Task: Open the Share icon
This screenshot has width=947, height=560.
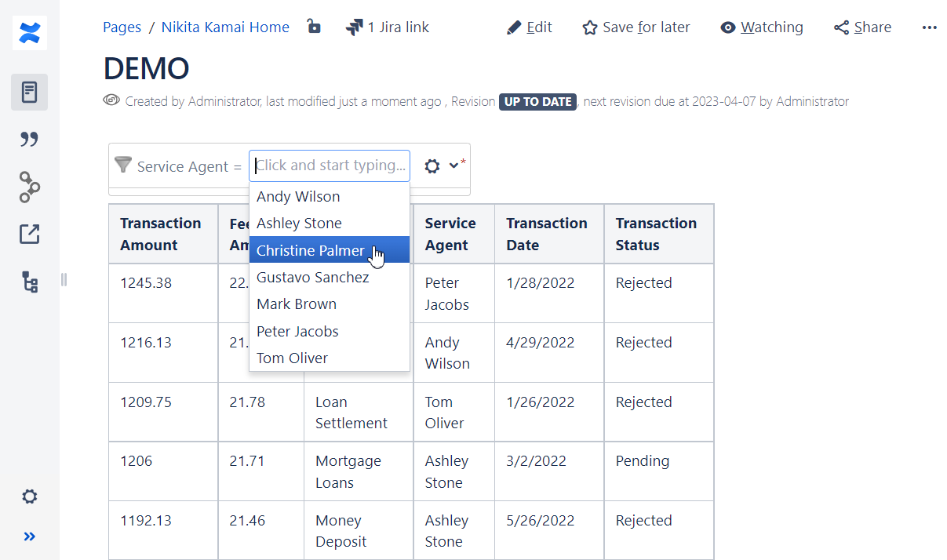Action: (842, 27)
